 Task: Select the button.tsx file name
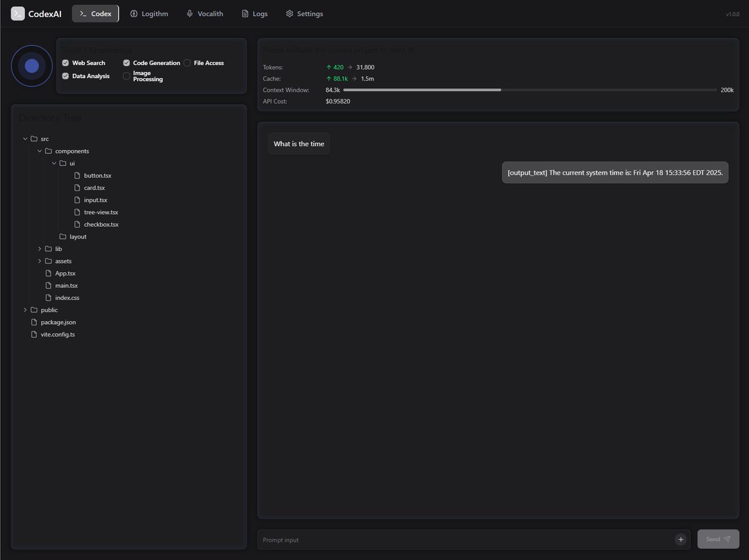coord(97,175)
